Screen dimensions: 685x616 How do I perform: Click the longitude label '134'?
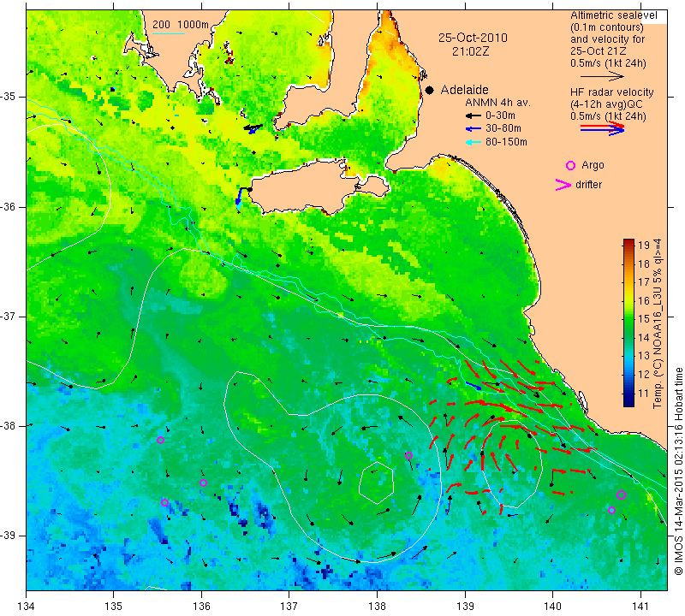click(27, 607)
